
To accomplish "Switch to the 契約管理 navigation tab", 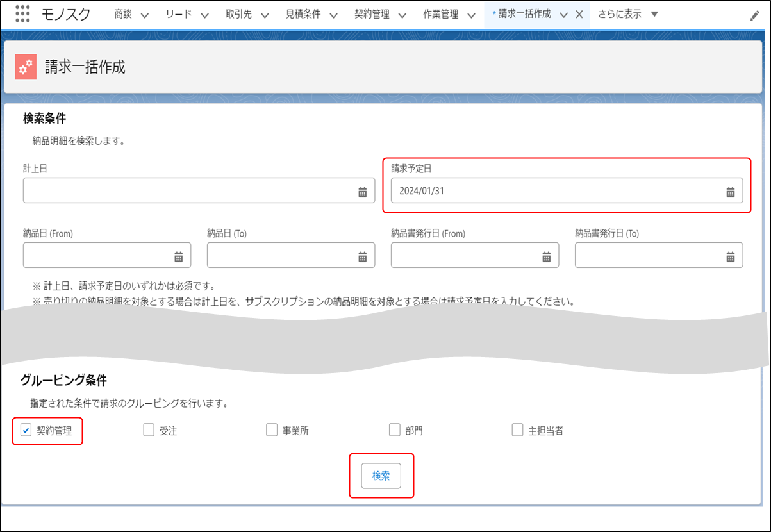I will click(x=372, y=14).
